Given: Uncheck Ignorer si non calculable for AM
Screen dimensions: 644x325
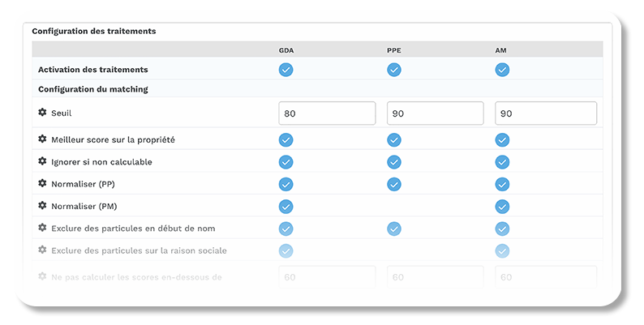Looking at the screenshot, I should pos(502,161).
